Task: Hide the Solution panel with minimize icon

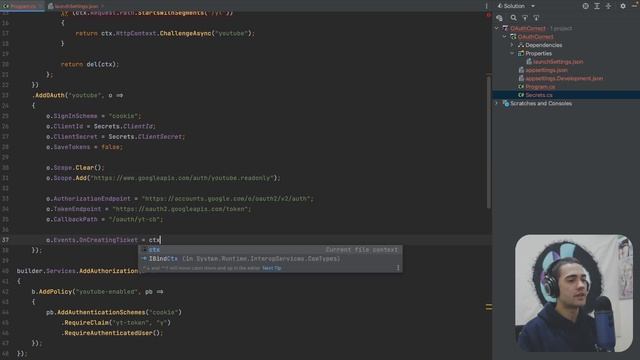Action: [x=635, y=6]
